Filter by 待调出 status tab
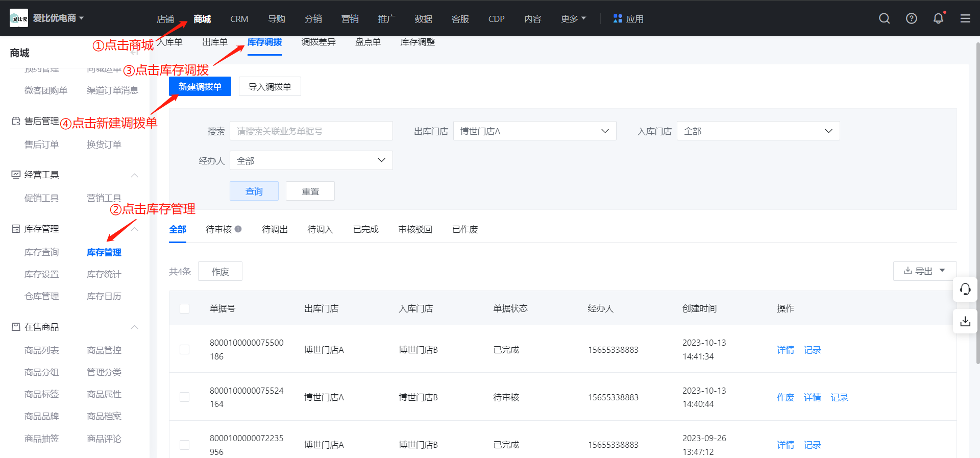This screenshot has width=980, height=458. (275, 229)
